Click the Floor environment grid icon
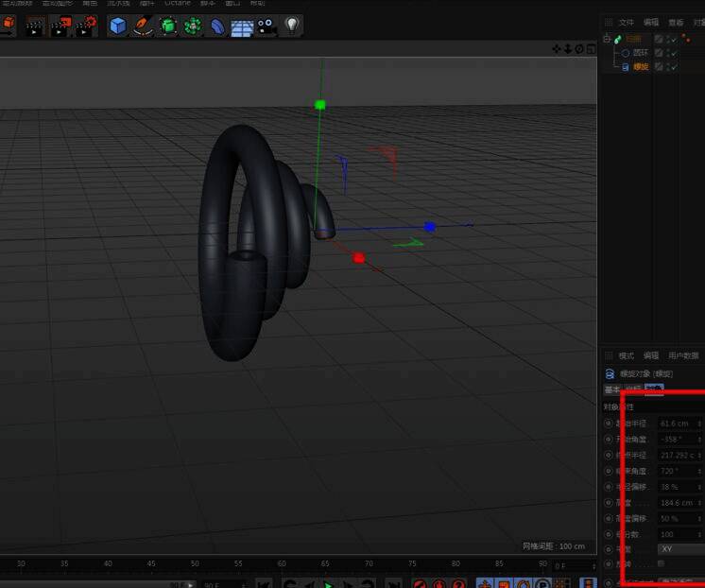Screen dimensions: 705x588 242,26
